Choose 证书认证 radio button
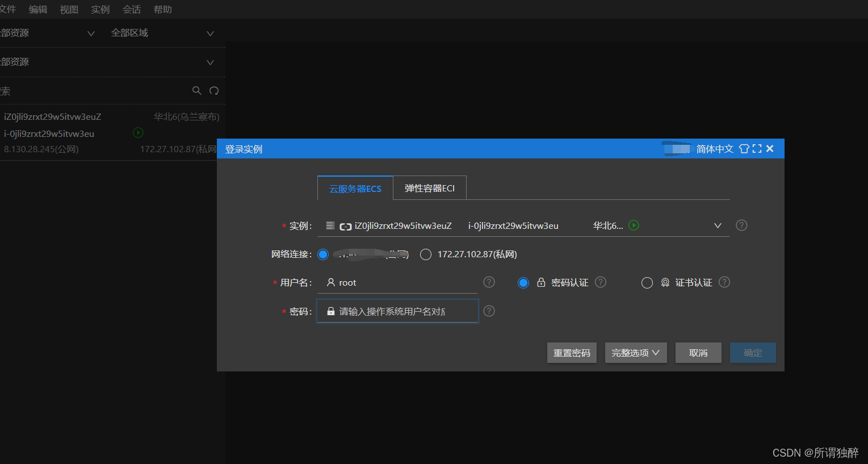Image resolution: width=868 pixels, height=464 pixels. pyautogui.click(x=647, y=283)
